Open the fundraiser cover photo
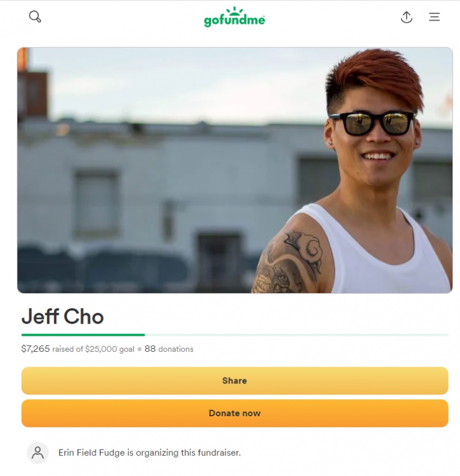 235,170
